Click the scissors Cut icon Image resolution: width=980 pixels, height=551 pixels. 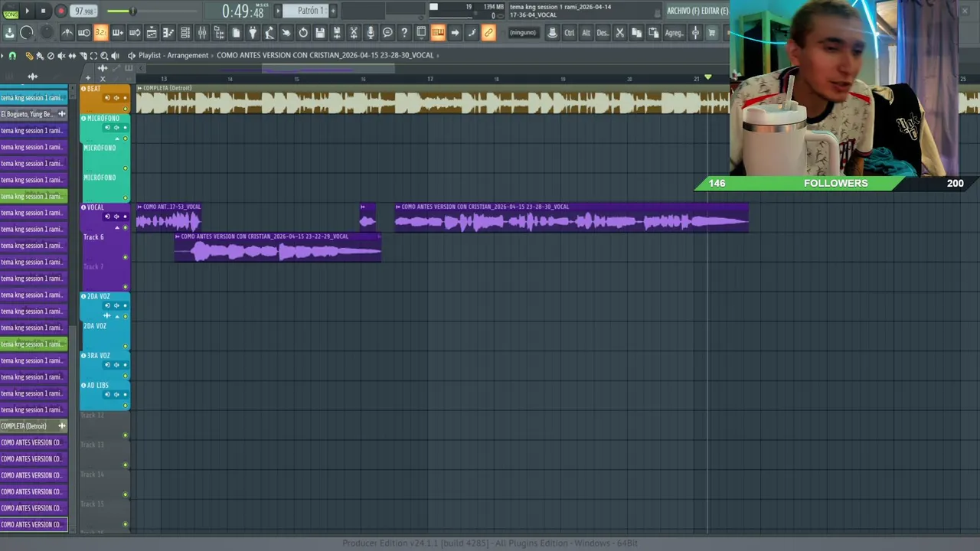point(619,32)
